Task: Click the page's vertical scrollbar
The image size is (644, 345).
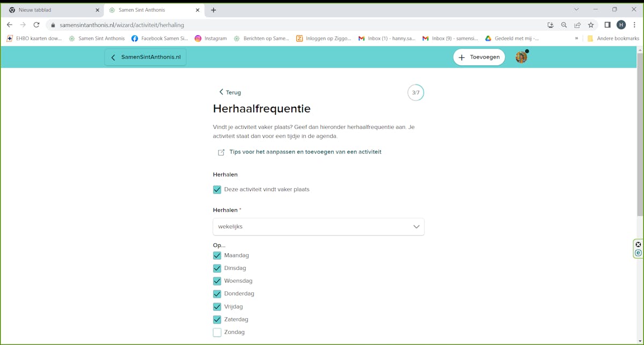Action: point(640,134)
